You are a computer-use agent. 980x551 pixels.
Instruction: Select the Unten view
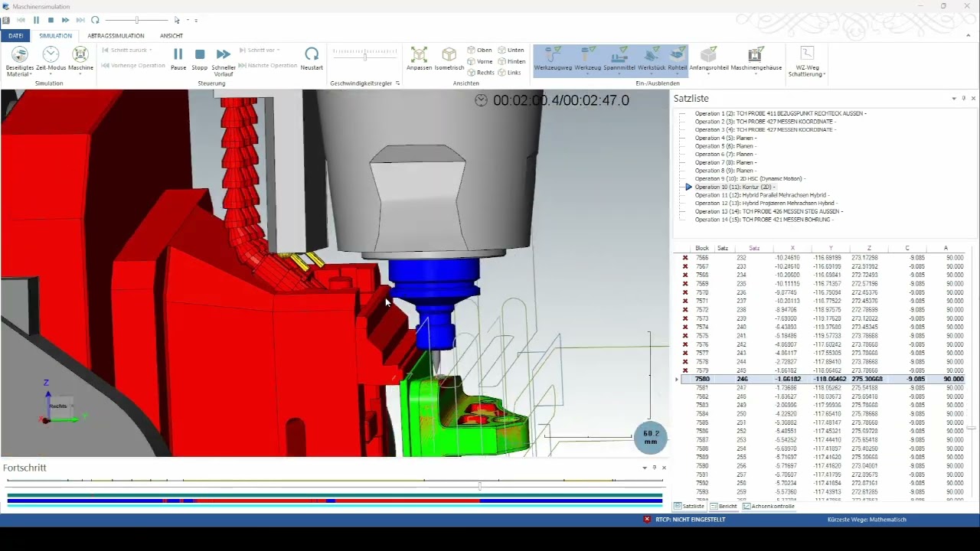coord(511,50)
